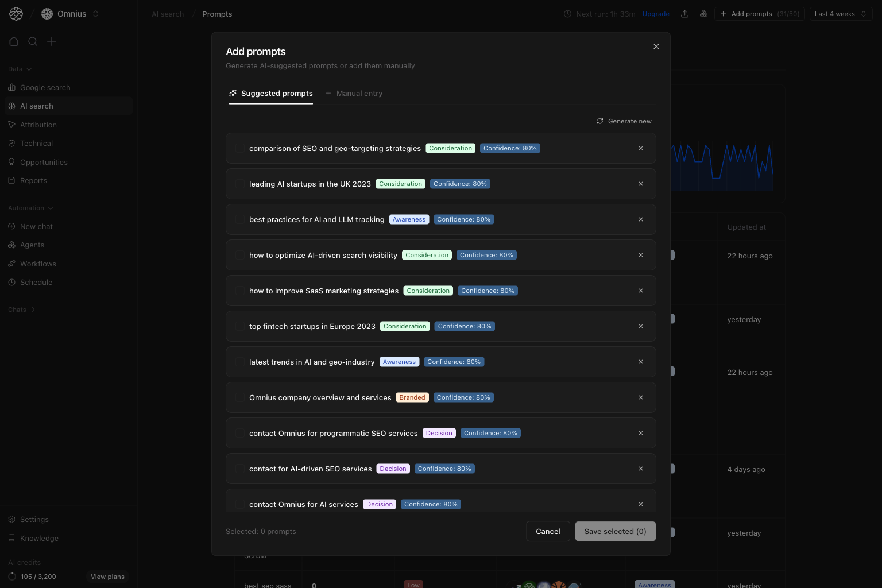The height and width of the screenshot is (588, 882).
Task: Open the Opportunities panel
Action: (44, 162)
